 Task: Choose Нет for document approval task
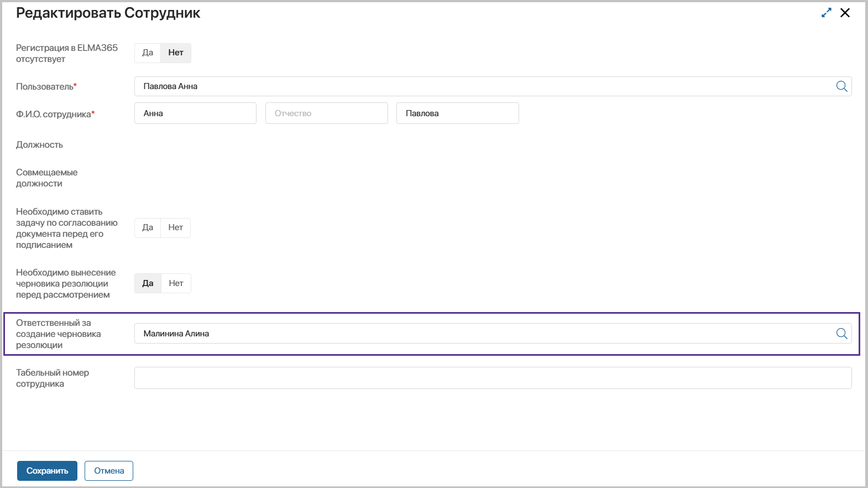click(176, 228)
